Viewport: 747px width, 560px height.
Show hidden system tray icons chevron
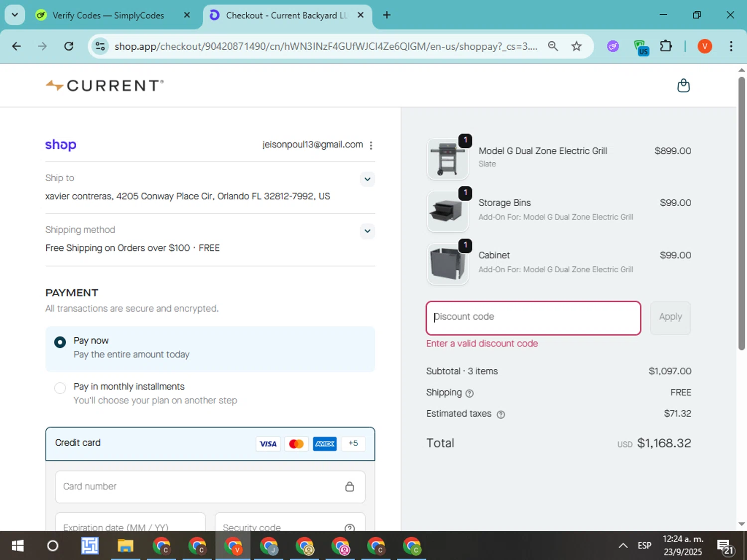pos(623,546)
